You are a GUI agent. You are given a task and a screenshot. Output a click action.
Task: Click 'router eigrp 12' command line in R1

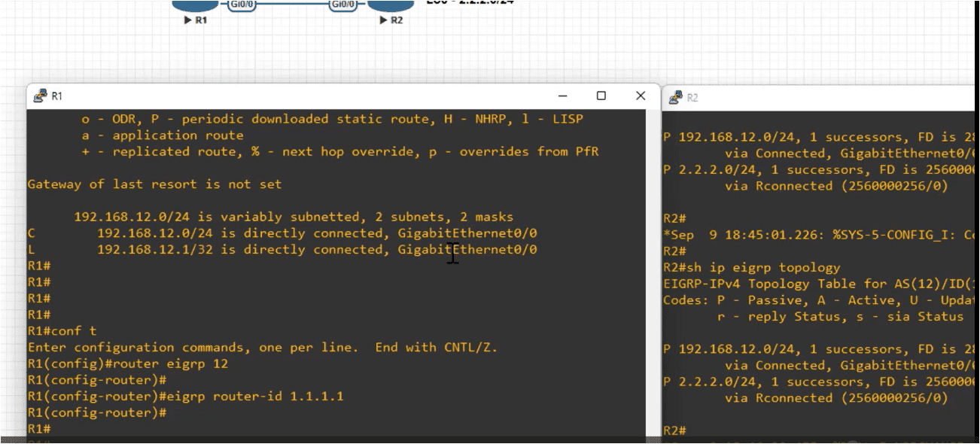tap(127, 363)
